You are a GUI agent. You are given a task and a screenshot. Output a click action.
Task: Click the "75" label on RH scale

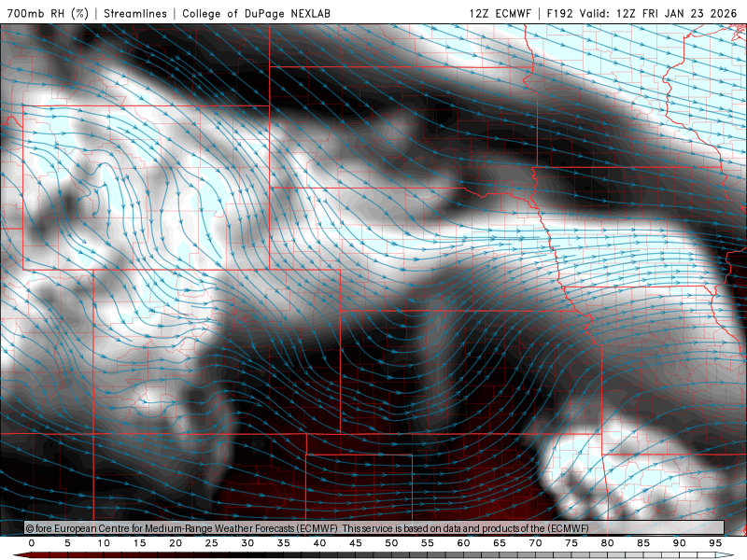point(571,543)
